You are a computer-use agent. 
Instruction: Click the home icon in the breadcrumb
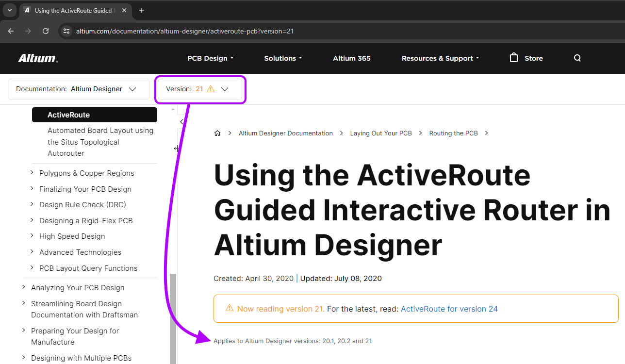pyautogui.click(x=217, y=133)
